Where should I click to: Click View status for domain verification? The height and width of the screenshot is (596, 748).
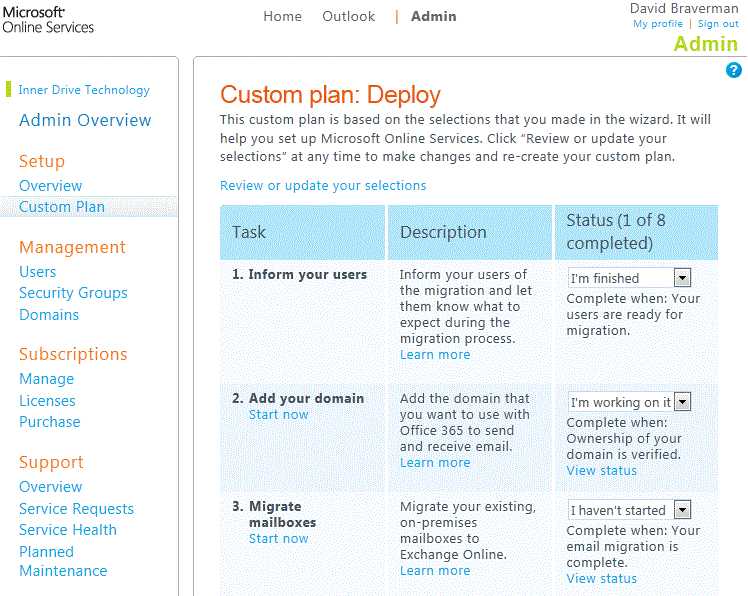click(x=602, y=471)
